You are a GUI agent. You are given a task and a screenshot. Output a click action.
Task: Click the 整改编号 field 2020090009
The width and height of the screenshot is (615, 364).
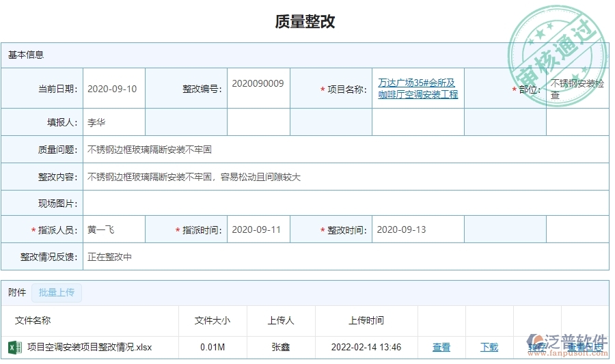pyautogui.click(x=258, y=84)
